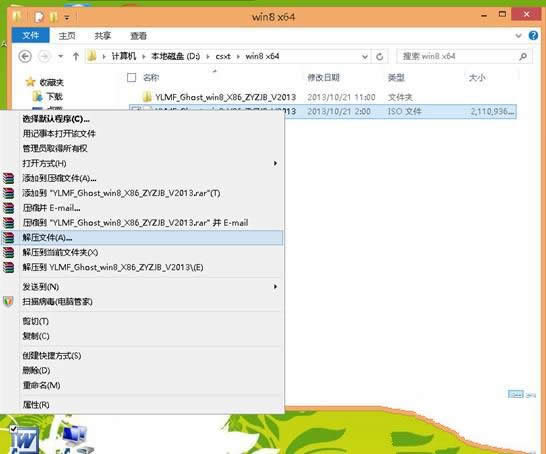Click 本地磁盘 (D:) in address path
The height and width of the screenshot is (454, 546).
point(176,56)
